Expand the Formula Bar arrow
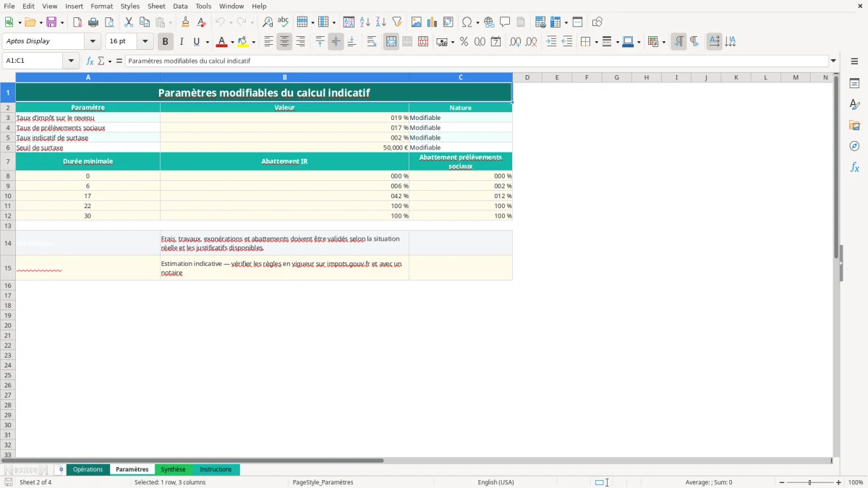This screenshot has width=868, height=488. (x=833, y=61)
